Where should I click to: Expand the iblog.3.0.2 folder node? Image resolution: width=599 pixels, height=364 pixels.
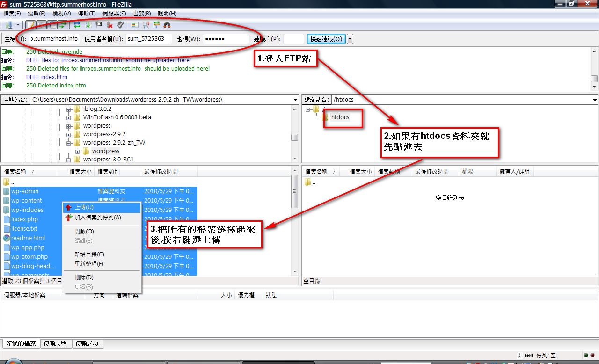click(x=69, y=109)
